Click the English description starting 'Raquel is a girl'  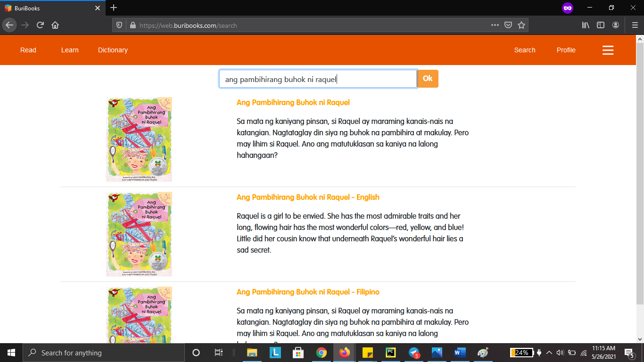pyautogui.click(x=350, y=233)
